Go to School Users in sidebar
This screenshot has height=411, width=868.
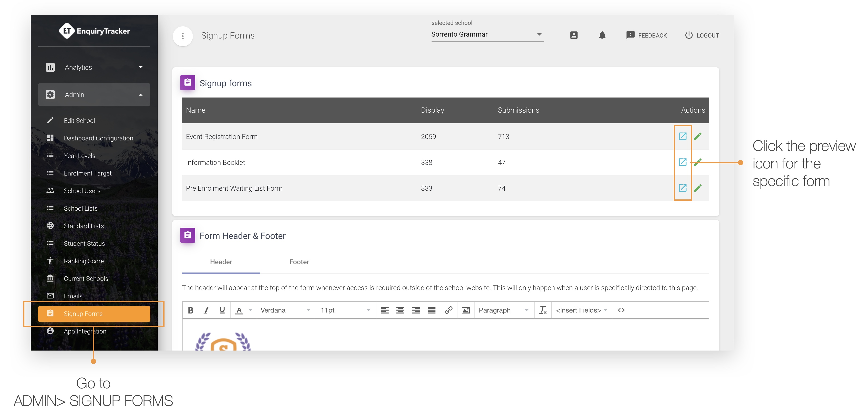pos(82,191)
